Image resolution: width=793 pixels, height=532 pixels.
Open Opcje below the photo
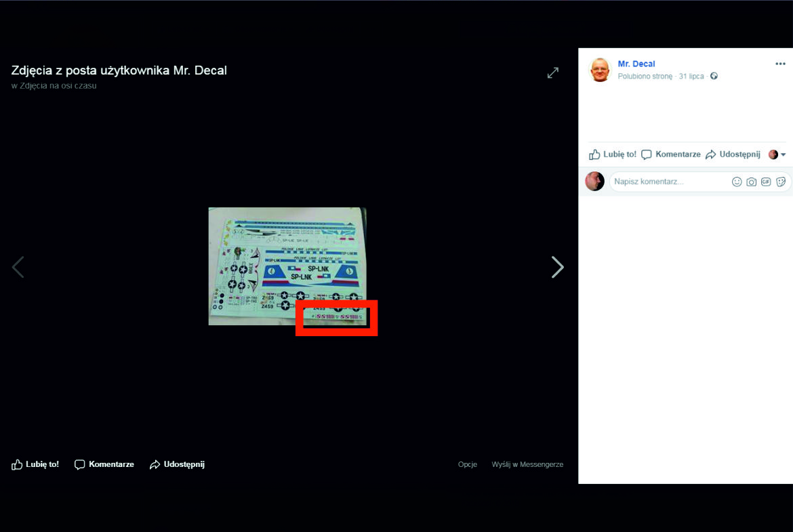click(x=467, y=464)
